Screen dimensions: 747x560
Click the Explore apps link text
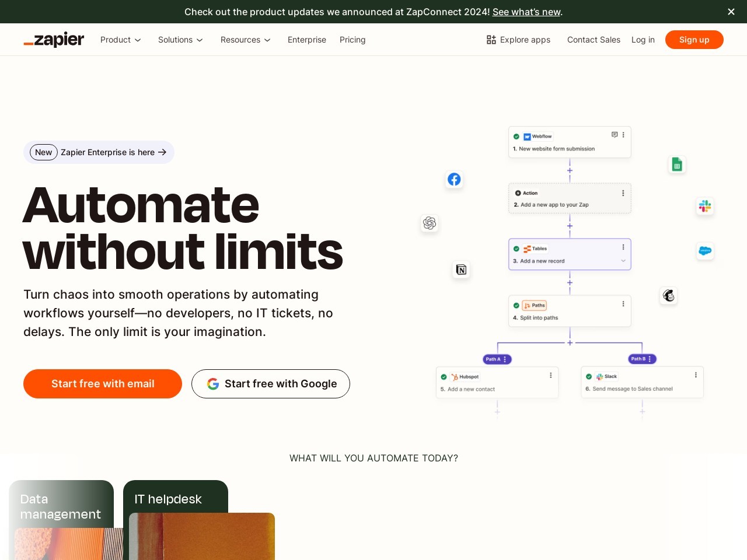tap(525, 40)
